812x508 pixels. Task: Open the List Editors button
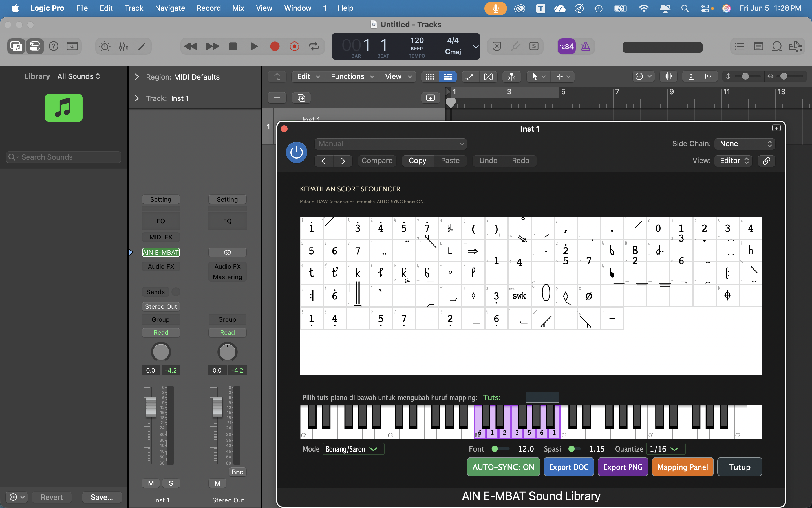pos(740,46)
